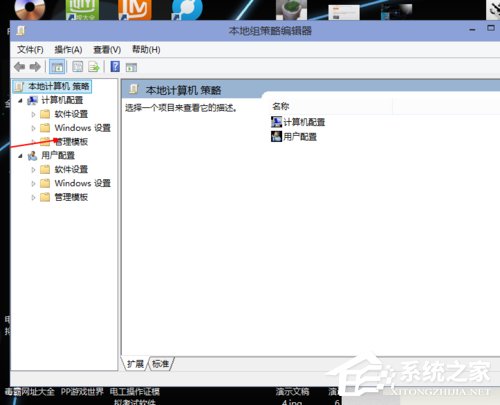
Task: Select 管理模板 under 用户配置
Action: pos(71,197)
